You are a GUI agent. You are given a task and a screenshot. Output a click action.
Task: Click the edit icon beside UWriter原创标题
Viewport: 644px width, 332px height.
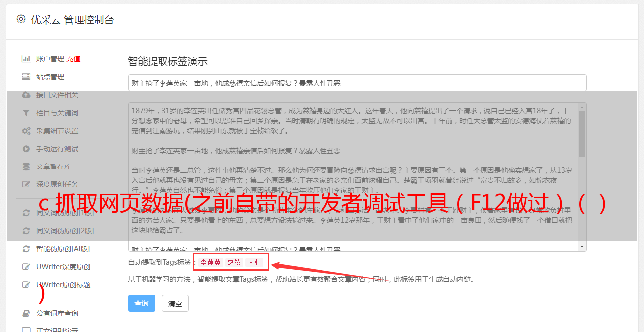26,285
